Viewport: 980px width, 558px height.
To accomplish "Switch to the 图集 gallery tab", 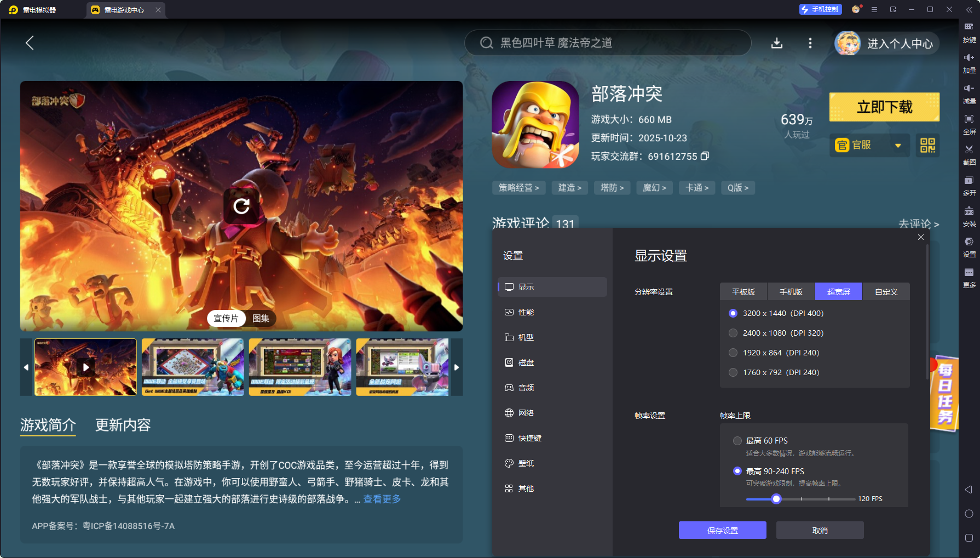I will [262, 318].
